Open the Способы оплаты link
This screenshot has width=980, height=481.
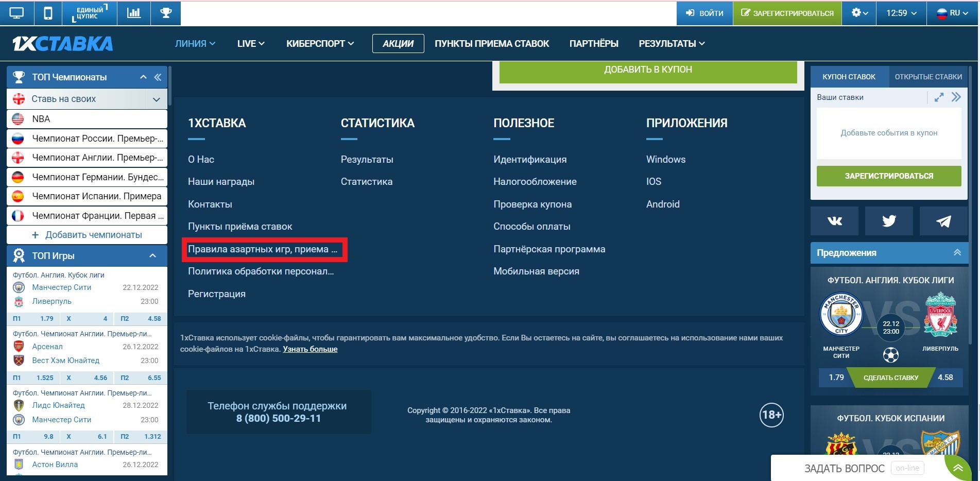(532, 227)
